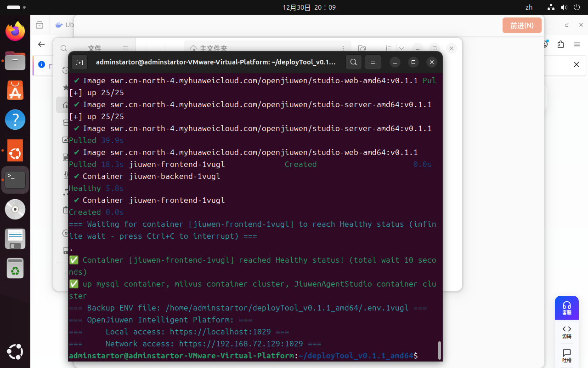Open the terminal search button

click(353, 62)
